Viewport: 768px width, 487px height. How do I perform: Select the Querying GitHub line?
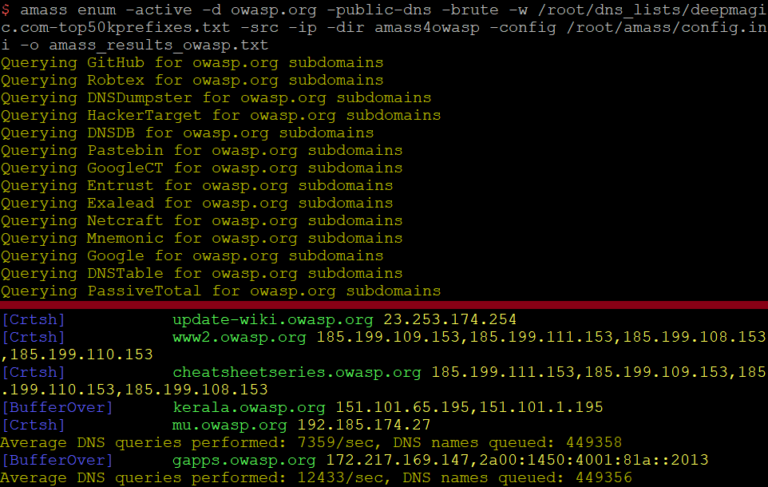(x=192, y=63)
